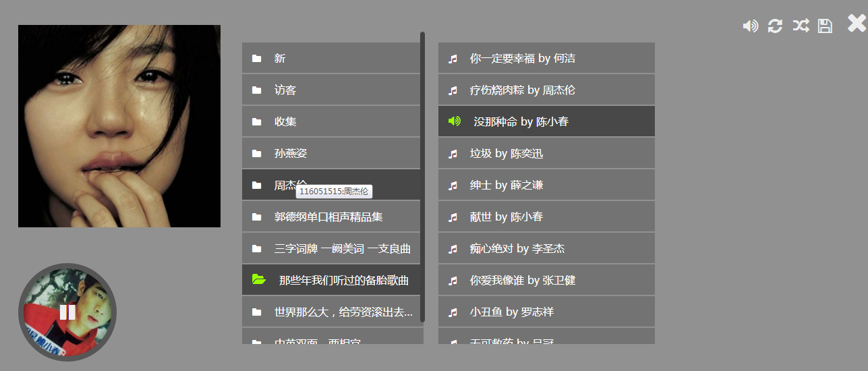Mute the player volume icon

coord(750,26)
